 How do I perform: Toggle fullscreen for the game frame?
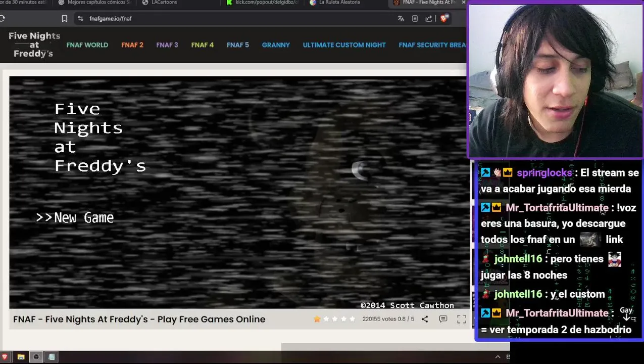(x=461, y=319)
